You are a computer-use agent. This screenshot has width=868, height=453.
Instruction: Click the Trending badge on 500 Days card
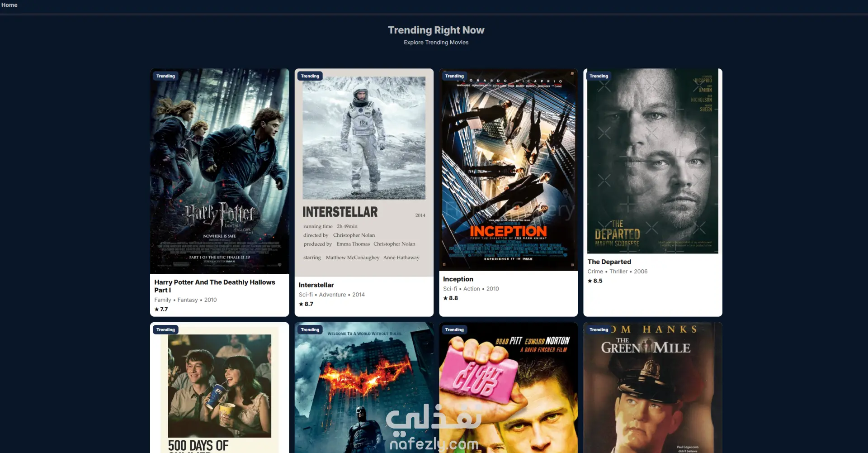click(165, 330)
